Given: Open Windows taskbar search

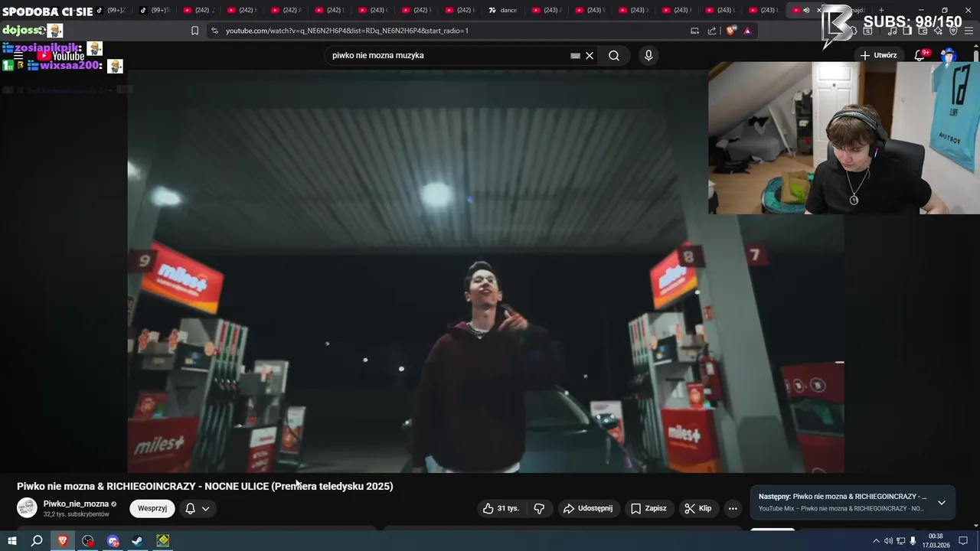Looking at the screenshot, I should tap(36, 541).
